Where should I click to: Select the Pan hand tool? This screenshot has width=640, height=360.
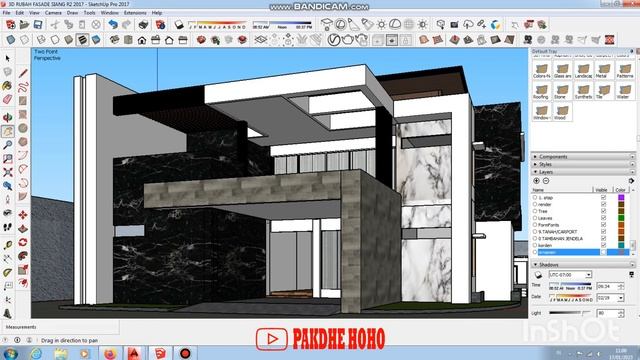tap(7, 131)
